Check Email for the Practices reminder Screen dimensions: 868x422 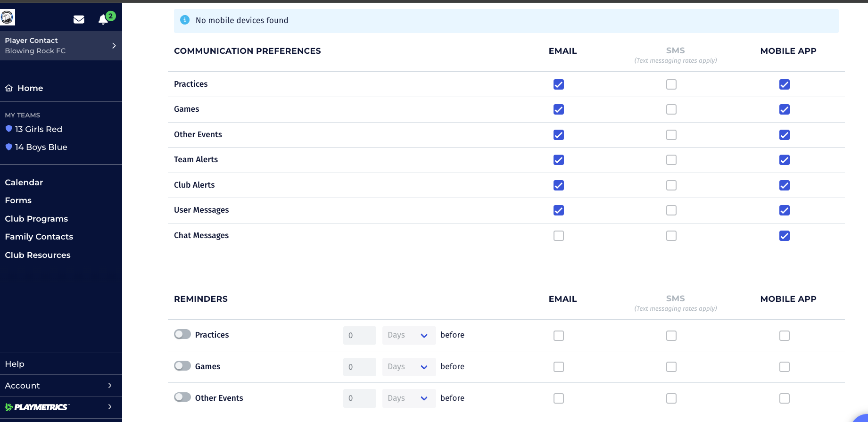tap(559, 336)
